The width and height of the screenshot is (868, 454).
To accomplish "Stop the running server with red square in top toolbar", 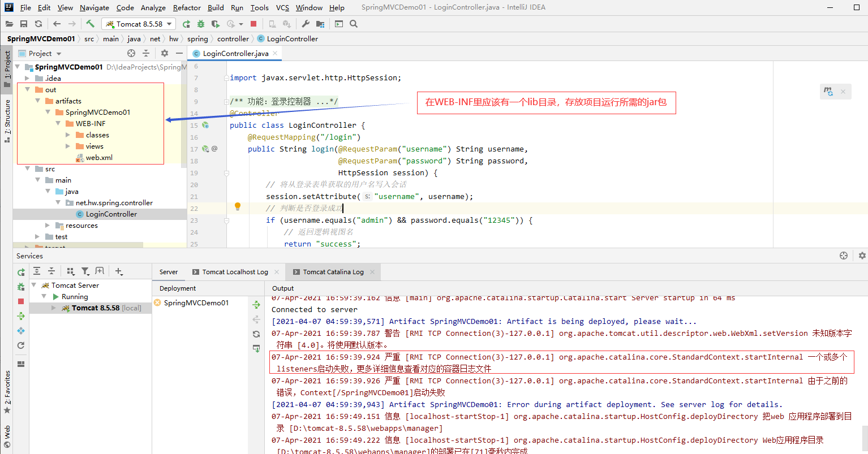I will click(253, 24).
